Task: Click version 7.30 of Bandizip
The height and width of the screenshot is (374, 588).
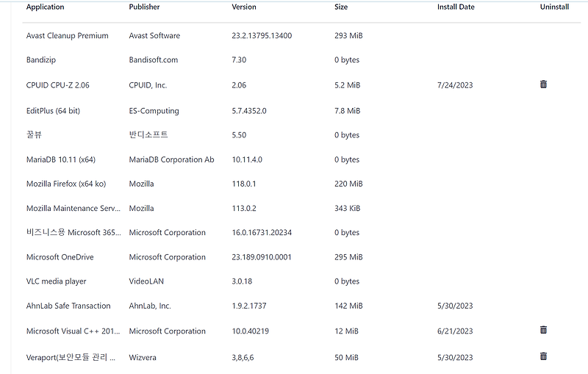Action: coord(239,60)
